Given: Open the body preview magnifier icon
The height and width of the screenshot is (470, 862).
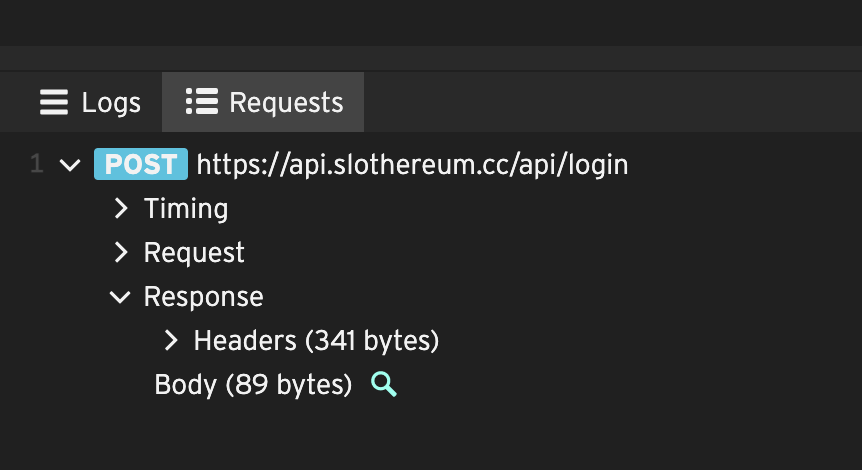Looking at the screenshot, I should (x=384, y=384).
